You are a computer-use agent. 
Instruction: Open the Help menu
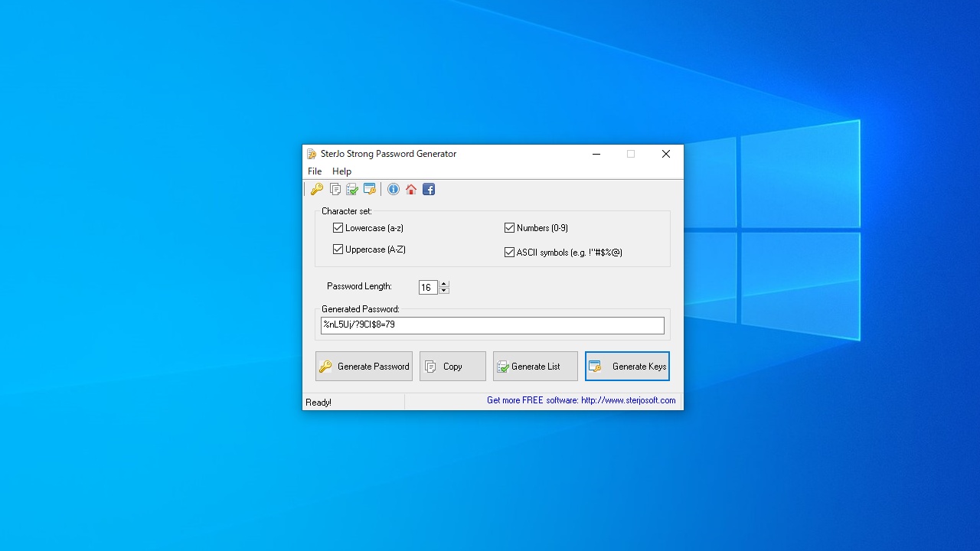pyautogui.click(x=341, y=171)
